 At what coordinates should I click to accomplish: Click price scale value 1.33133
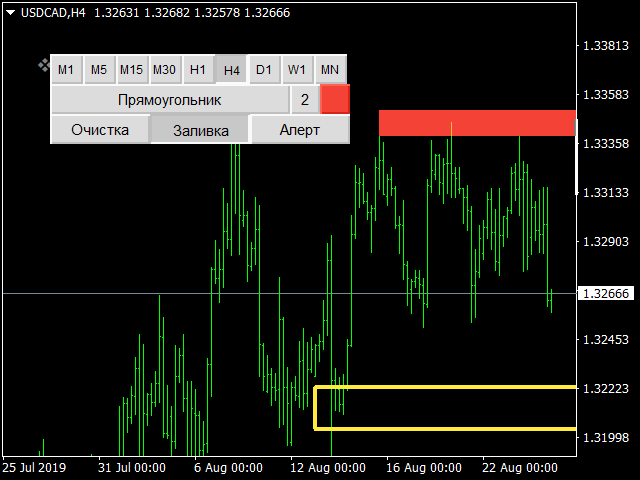tap(606, 193)
